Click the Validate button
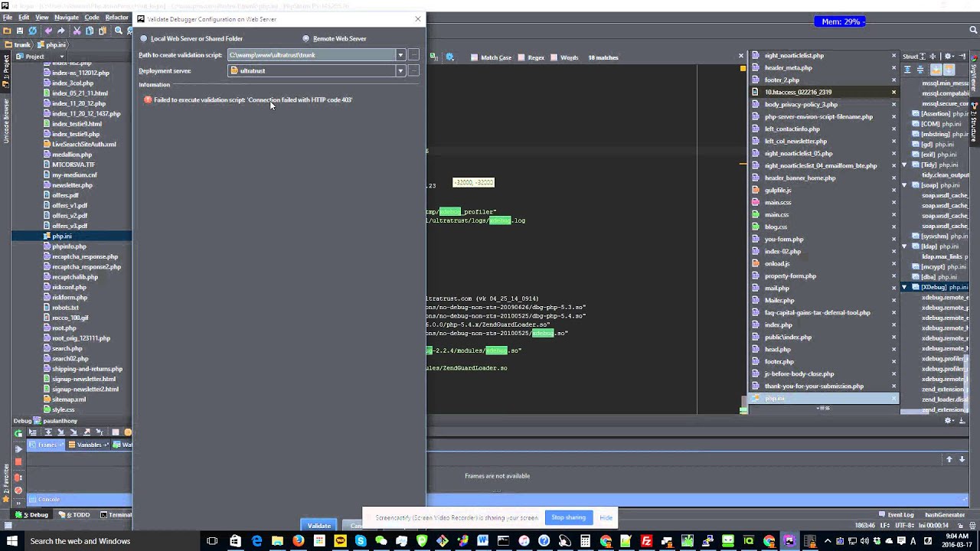980x551 pixels. pos(319,526)
